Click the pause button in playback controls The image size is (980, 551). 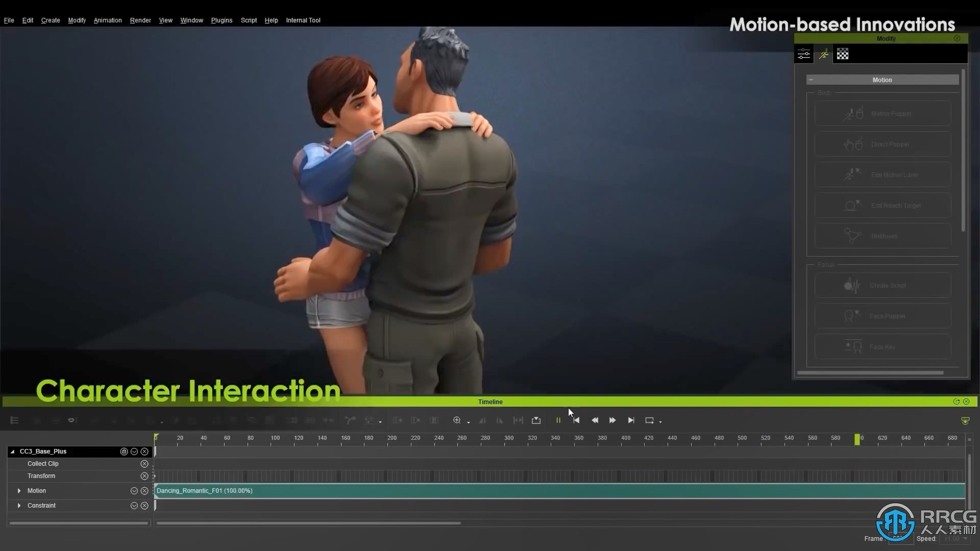(x=559, y=420)
